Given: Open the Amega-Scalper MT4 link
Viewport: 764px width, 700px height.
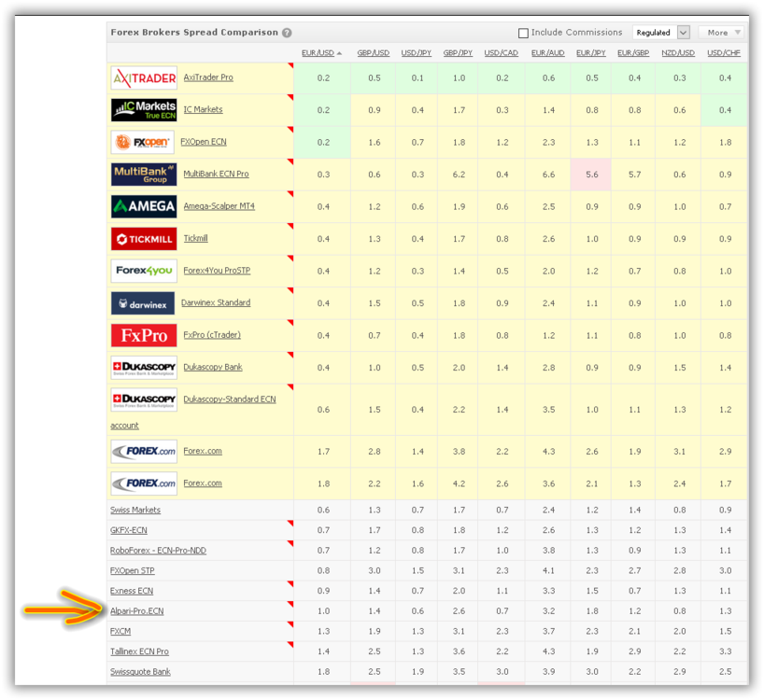Looking at the screenshot, I should tap(219, 206).
